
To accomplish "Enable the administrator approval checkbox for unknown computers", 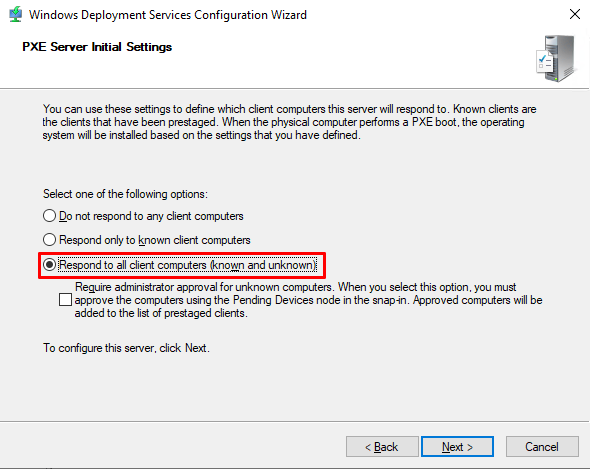I will (65, 300).
